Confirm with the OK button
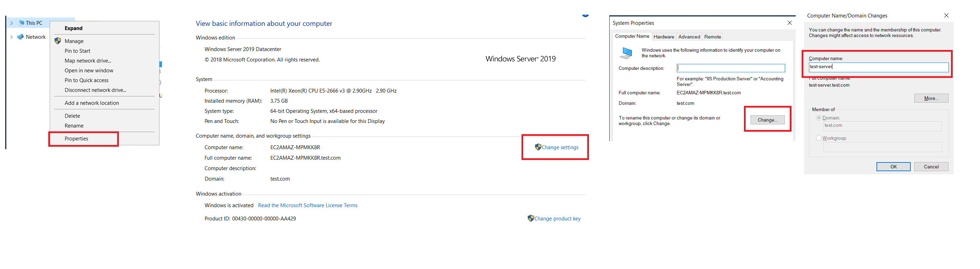 893,167
